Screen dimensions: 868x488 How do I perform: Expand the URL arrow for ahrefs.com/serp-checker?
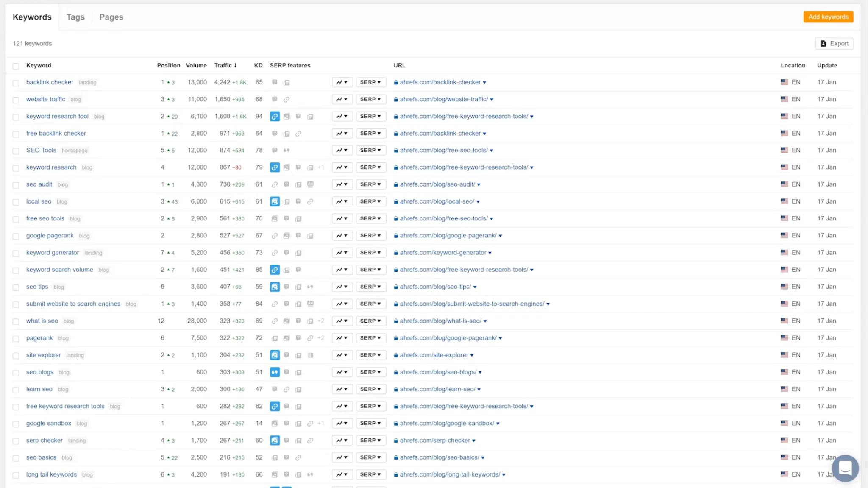click(x=474, y=441)
